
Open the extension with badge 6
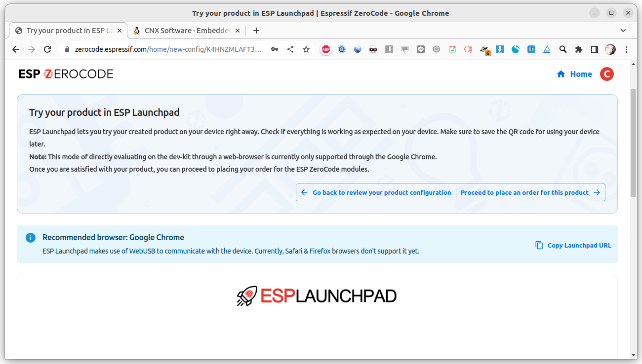point(484,50)
